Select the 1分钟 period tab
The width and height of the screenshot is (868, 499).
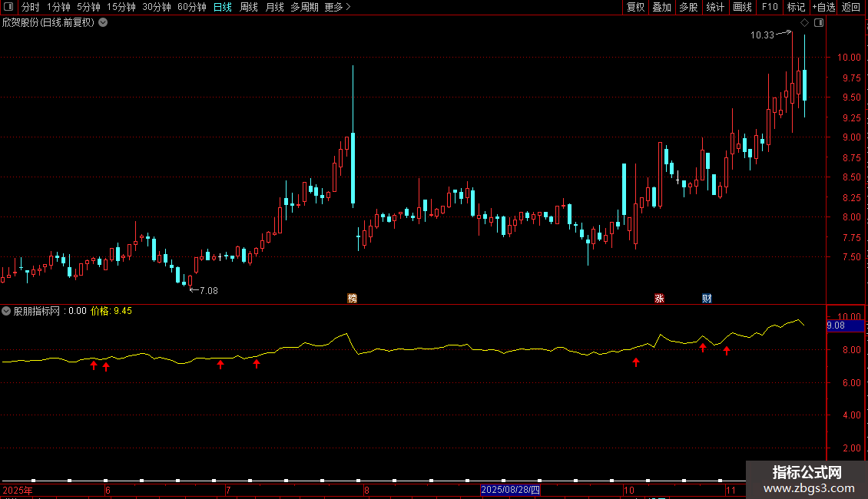[x=58, y=7]
